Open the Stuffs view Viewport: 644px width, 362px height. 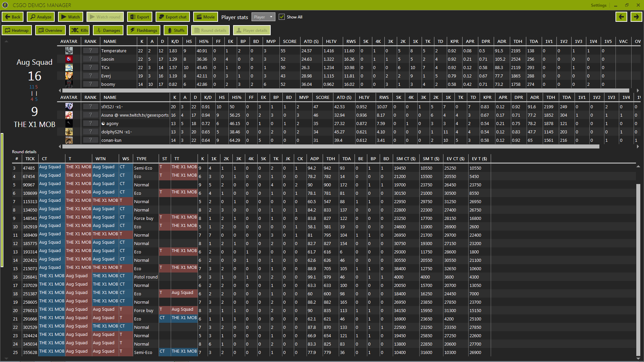click(176, 30)
